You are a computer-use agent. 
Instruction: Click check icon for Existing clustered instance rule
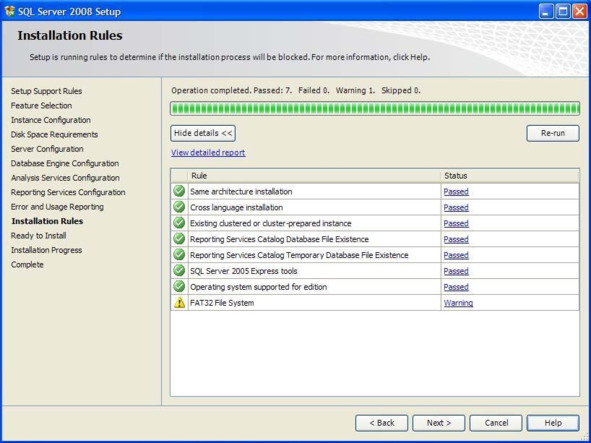(x=179, y=223)
